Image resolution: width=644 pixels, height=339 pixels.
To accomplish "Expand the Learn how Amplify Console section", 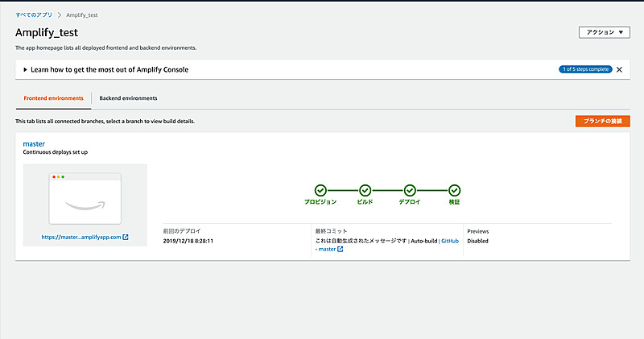I will pyautogui.click(x=26, y=70).
